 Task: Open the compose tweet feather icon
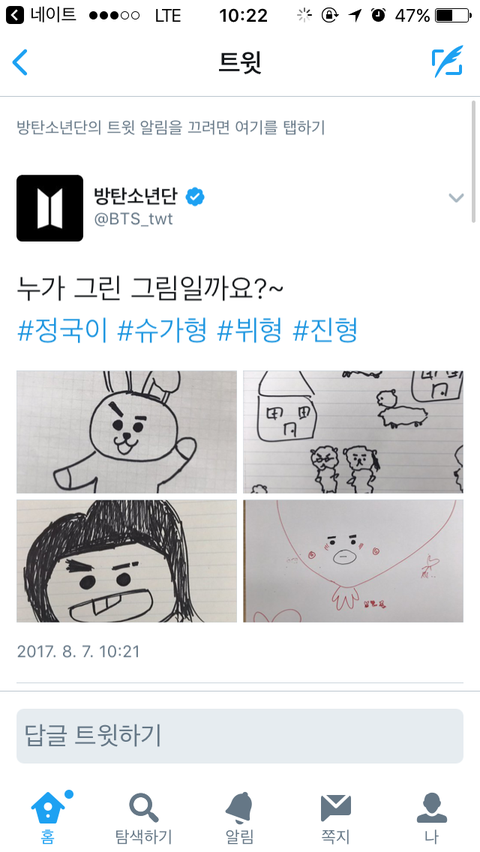(447, 61)
